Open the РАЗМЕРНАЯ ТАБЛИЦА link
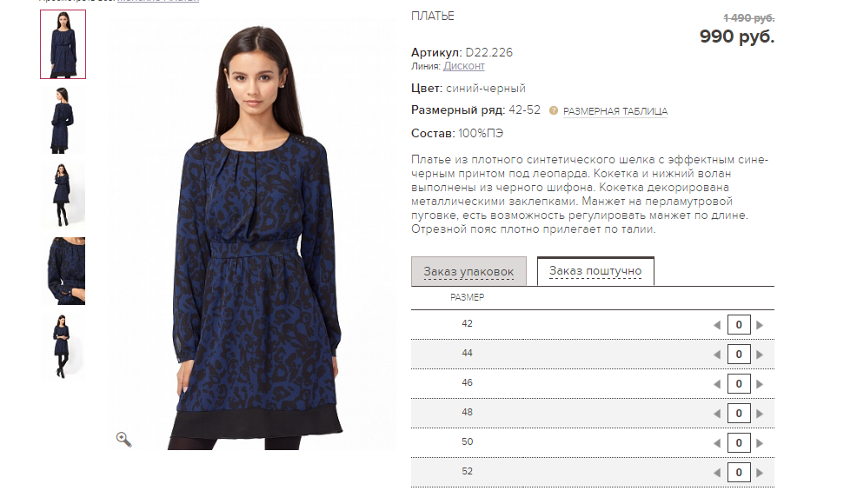 coord(615,111)
